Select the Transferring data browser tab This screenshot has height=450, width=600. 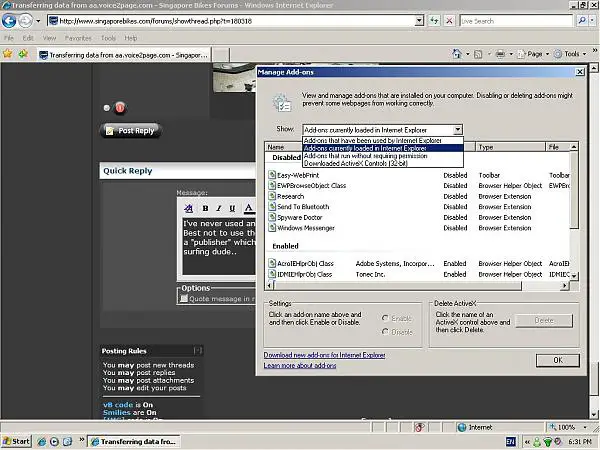point(124,55)
